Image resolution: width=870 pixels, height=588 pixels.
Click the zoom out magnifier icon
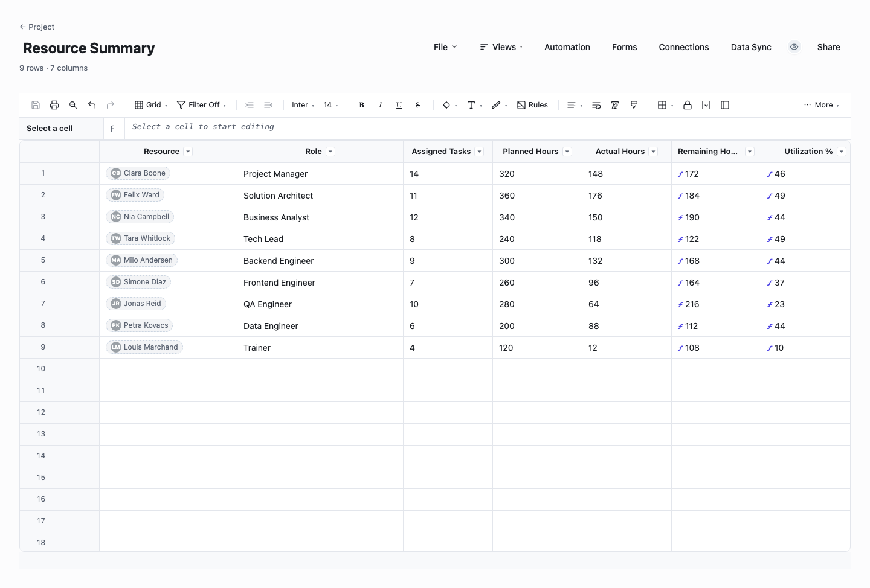pos(73,105)
